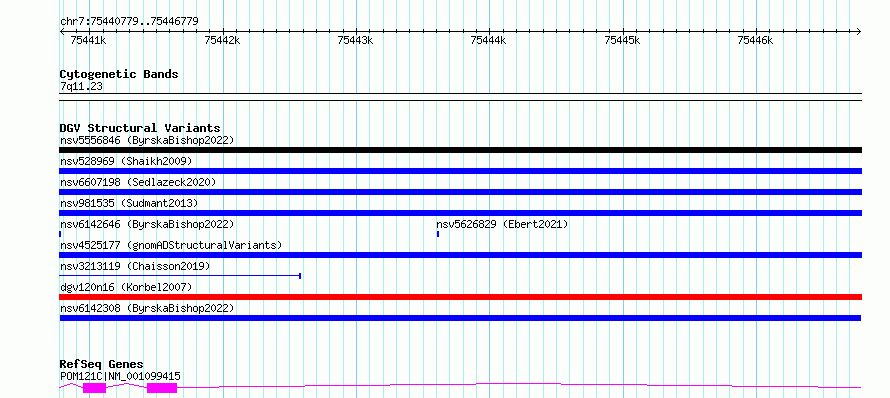Image resolution: width=890 pixels, height=398 pixels.
Task: Open the POM121C|NM_001099415 gene label
Action: pyautogui.click(x=120, y=376)
